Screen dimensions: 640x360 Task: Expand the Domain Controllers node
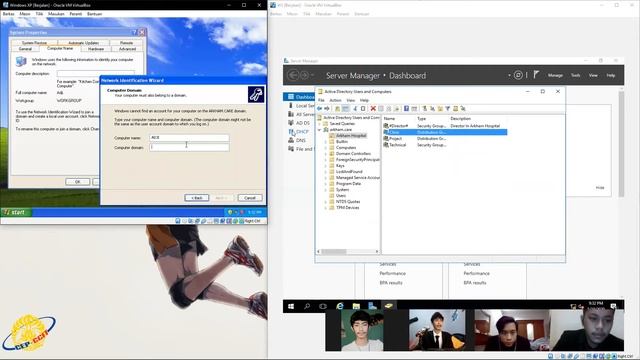[x=326, y=154]
